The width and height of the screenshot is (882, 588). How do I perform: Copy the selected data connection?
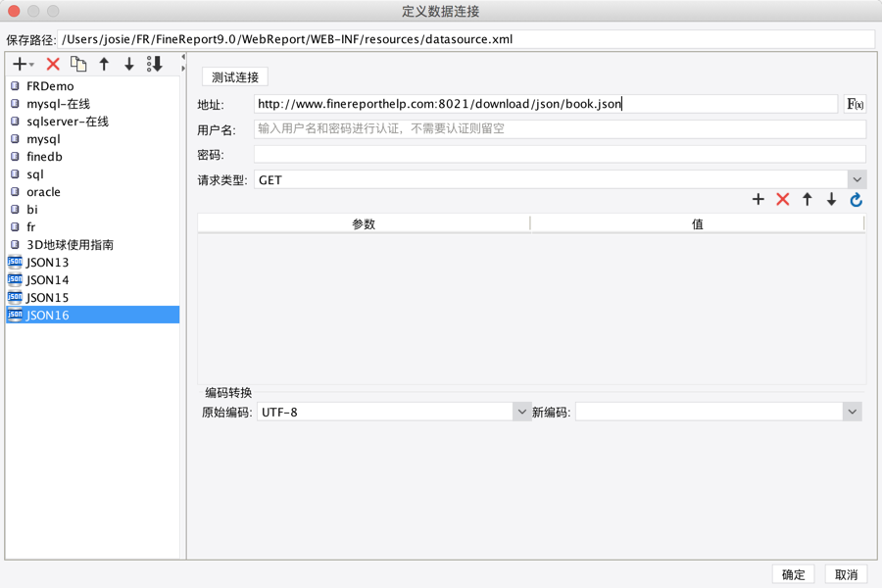(78, 64)
